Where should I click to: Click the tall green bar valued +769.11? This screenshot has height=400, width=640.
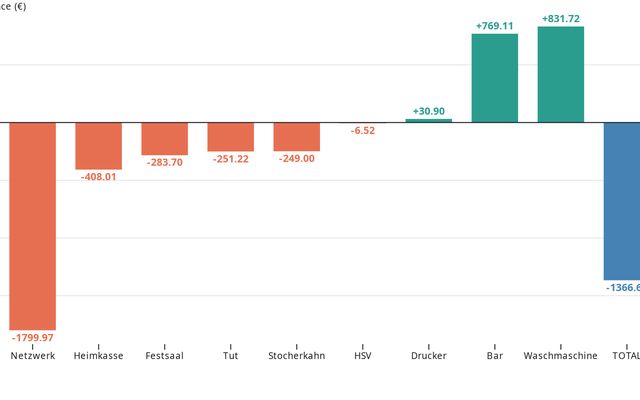[494, 78]
